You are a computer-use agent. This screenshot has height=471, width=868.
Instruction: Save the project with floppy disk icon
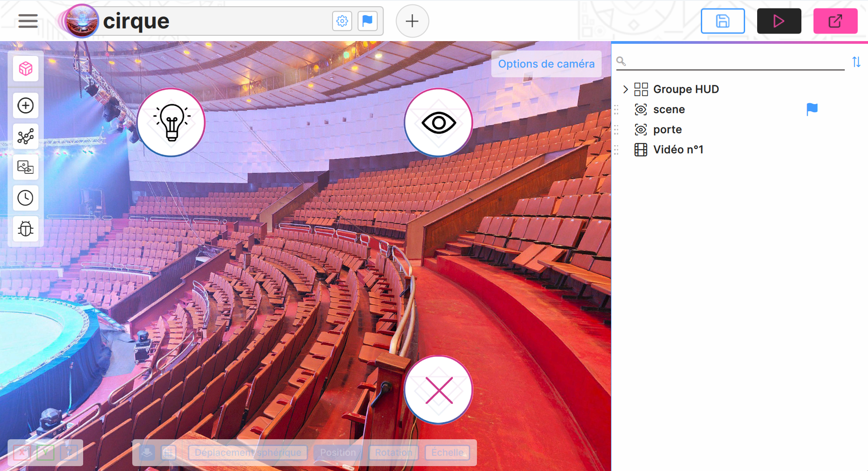tap(723, 21)
